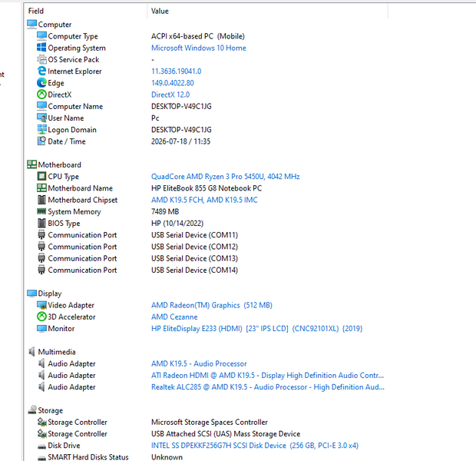The width and height of the screenshot is (476, 461).
Task: Click the Motherboard Name icon
Action: [41, 187]
